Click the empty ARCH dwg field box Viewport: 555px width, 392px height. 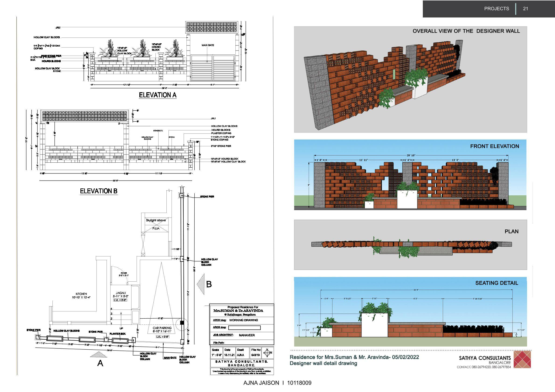pyautogui.click(x=244, y=328)
